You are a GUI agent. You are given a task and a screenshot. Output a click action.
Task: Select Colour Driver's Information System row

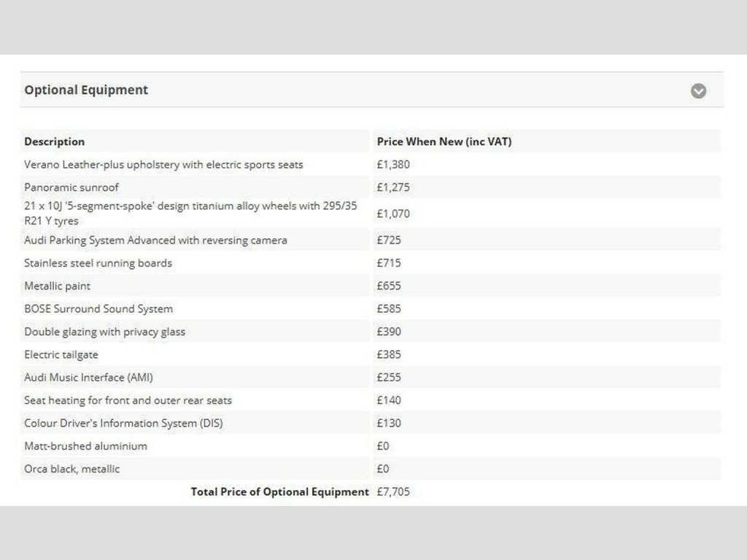123,423
